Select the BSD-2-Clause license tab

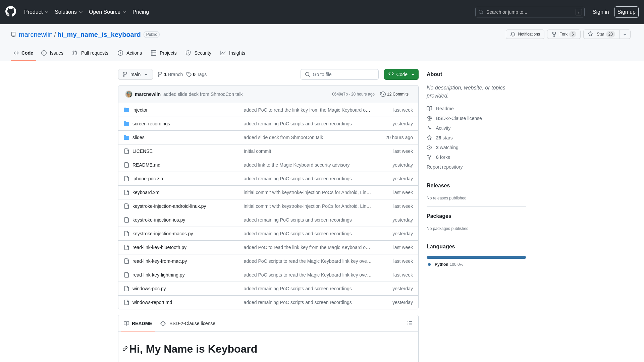[x=188, y=323]
